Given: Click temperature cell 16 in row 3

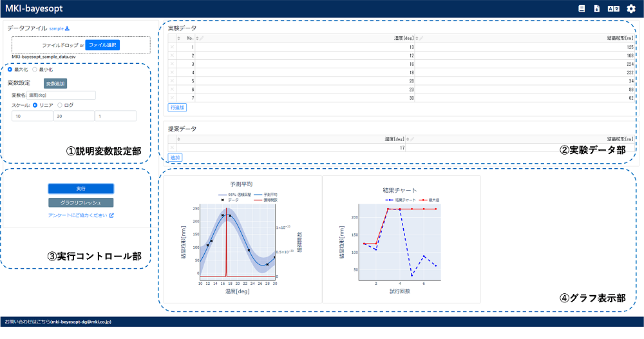Looking at the screenshot, I should tap(305, 64).
